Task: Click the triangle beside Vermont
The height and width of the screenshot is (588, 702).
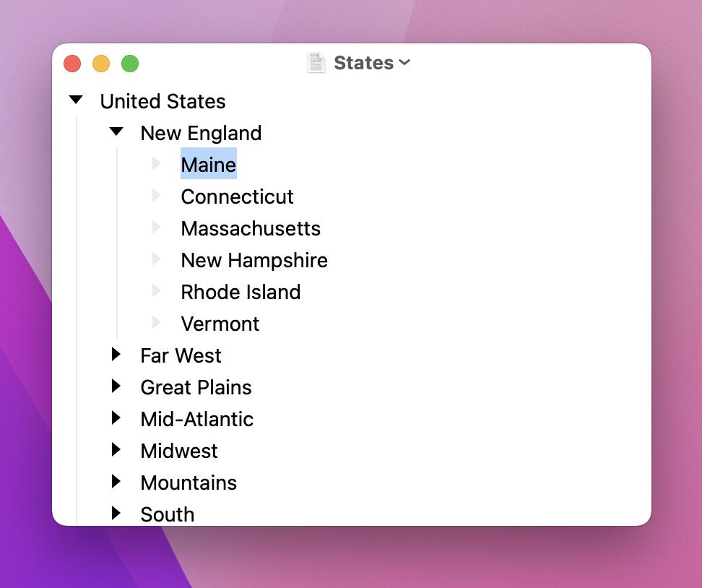Action: pos(156,322)
